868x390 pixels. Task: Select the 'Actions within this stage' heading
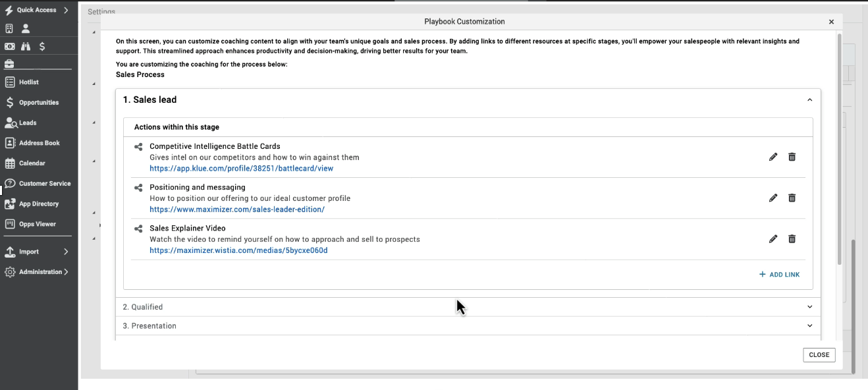point(176,127)
